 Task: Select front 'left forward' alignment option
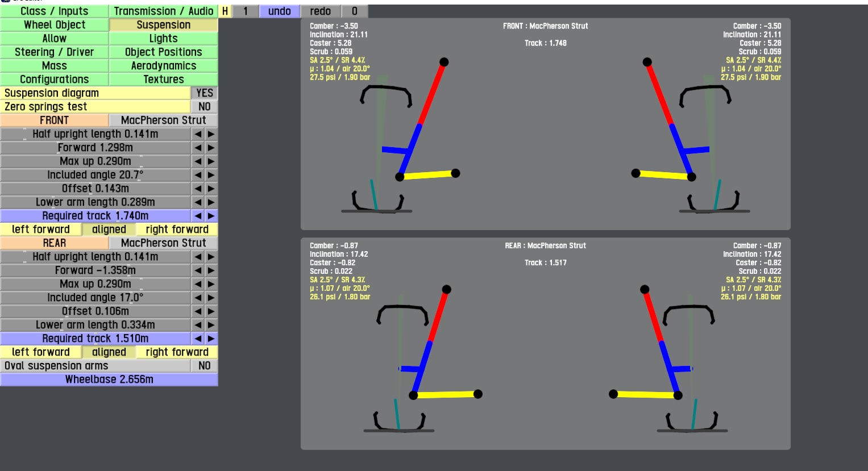tap(41, 230)
